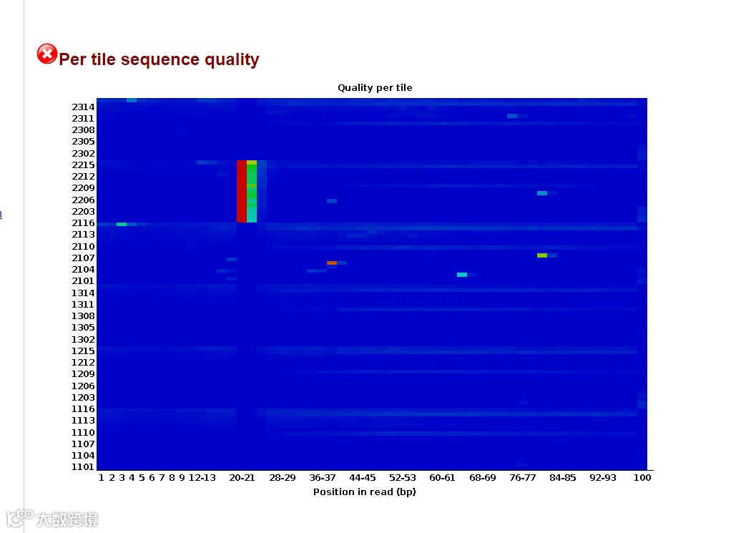
Task: Click the orange hotspot near tile 2107
Action: (x=332, y=263)
